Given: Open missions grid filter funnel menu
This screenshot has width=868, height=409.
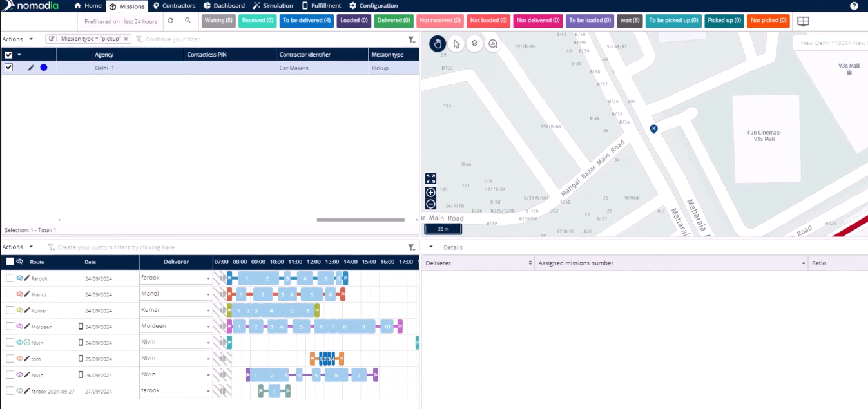Looking at the screenshot, I should click(411, 39).
